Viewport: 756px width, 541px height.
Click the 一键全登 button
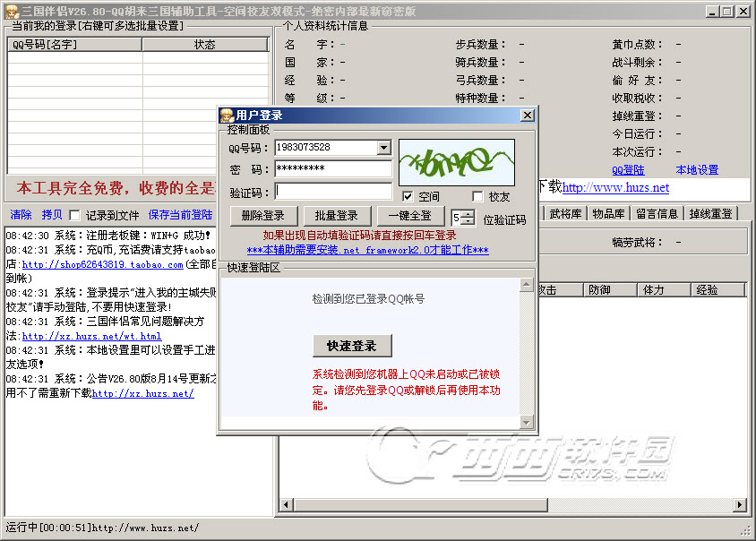click(410, 216)
